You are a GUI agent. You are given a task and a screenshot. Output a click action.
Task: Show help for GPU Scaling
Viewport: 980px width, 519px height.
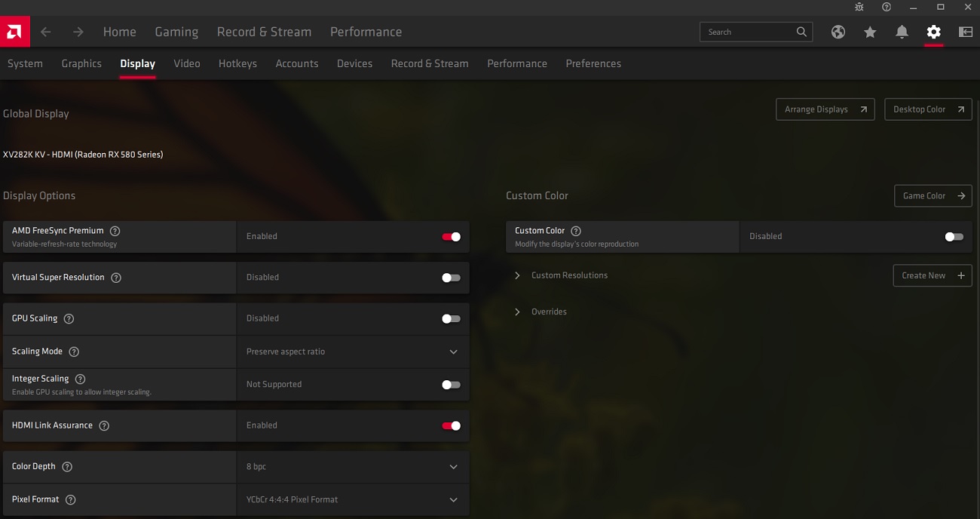point(69,318)
